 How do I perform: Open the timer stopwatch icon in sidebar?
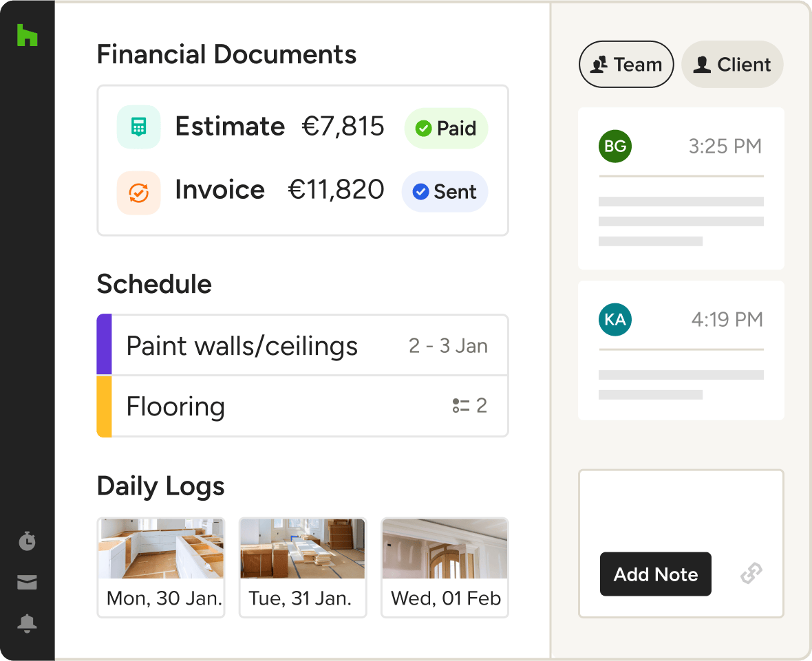click(27, 541)
